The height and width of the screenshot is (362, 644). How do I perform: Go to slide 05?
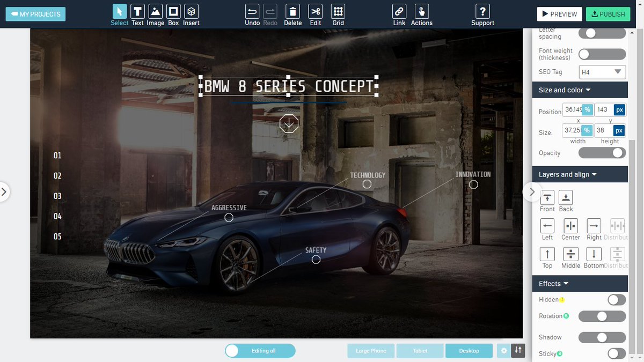(x=57, y=237)
